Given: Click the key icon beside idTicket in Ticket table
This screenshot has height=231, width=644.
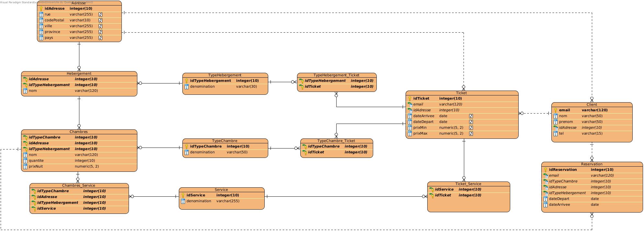Looking at the screenshot, I should [x=410, y=99].
